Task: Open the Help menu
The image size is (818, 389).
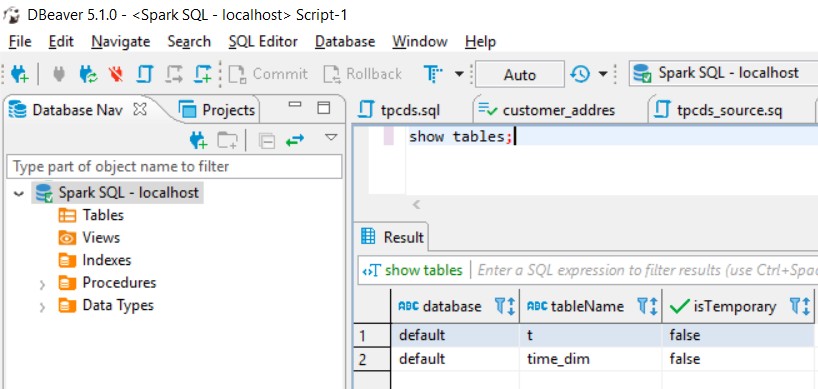Action: (480, 42)
